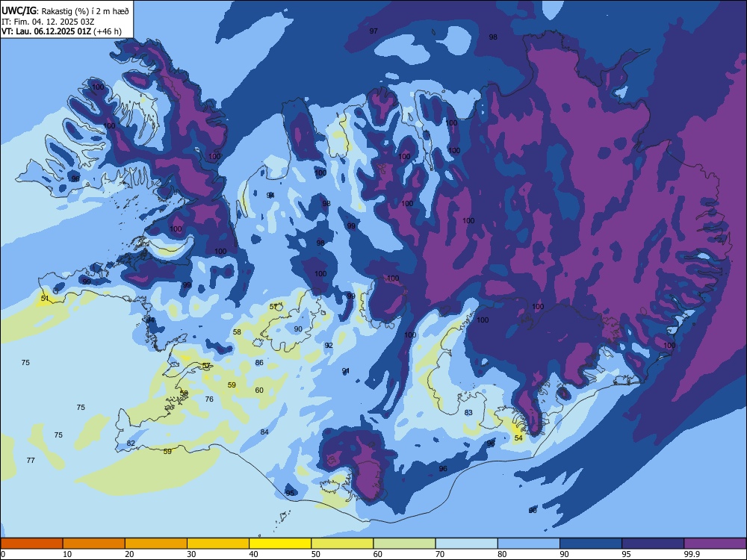Click the '0' label at the color scale start
This screenshot has height=560, width=747.
3,554
